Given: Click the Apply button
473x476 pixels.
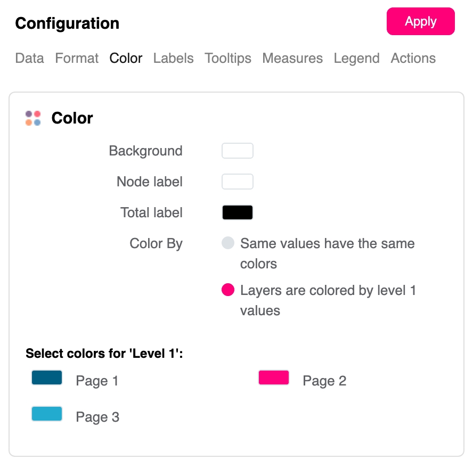Looking at the screenshot, I should pos(420,22).
